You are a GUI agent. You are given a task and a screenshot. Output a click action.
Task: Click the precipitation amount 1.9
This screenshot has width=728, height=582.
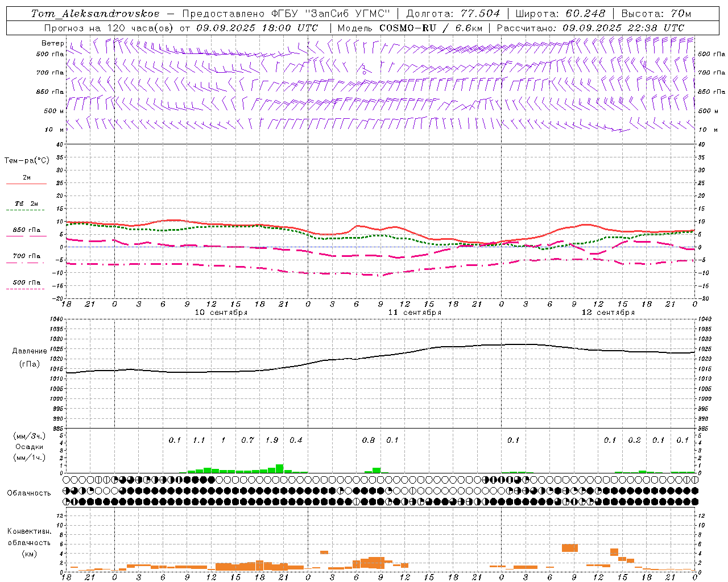point(272,440)
